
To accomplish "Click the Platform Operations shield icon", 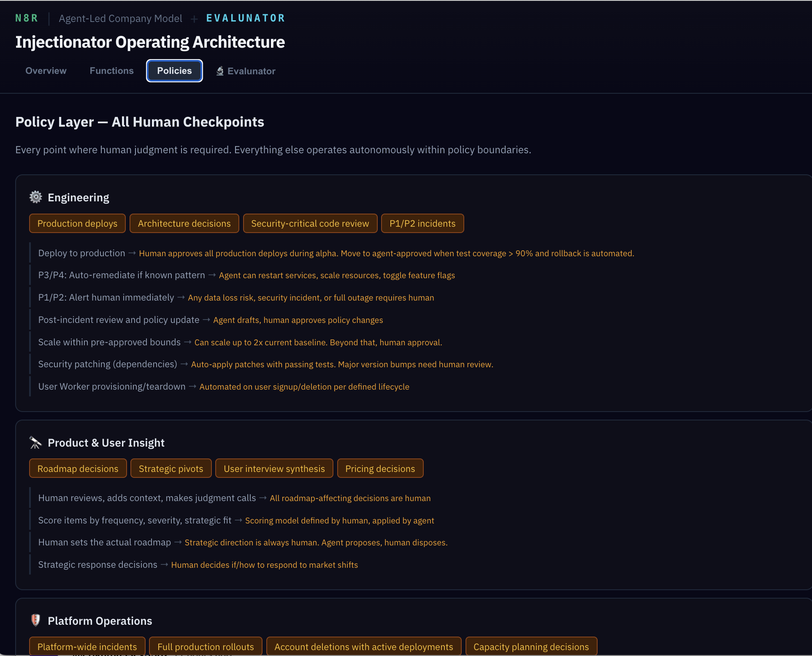I will pyautogui.click(x=36, y=620).
